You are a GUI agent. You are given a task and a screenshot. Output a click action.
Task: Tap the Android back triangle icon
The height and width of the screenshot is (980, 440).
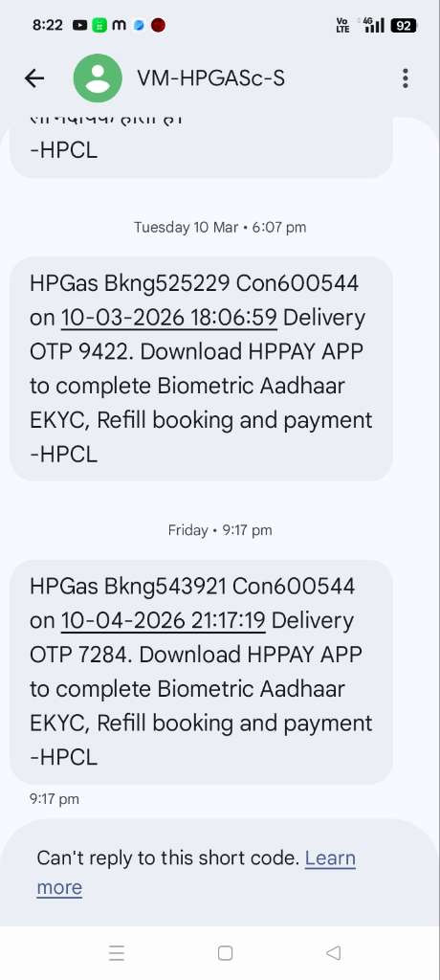click(333, 952)
